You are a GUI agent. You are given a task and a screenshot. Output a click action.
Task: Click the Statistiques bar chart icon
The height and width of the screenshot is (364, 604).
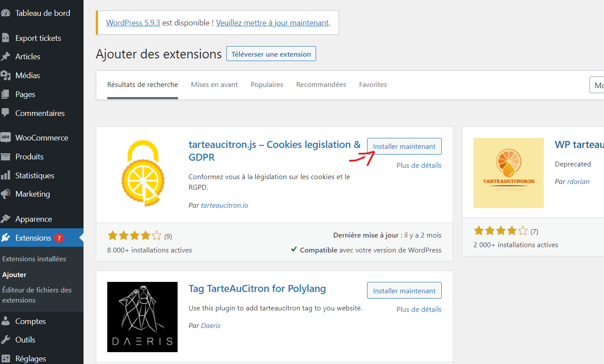pos(5,176)
